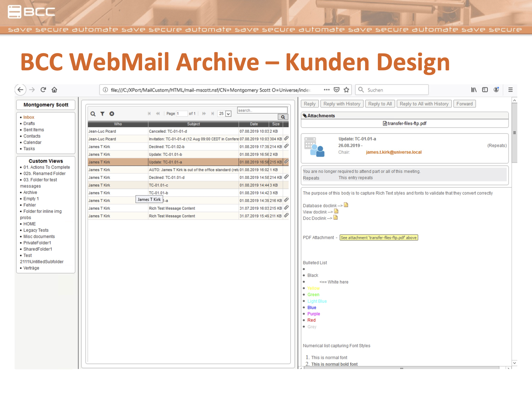
Task: Open the 02b. Renamed Folder view
Action: (x=44, y=173)
